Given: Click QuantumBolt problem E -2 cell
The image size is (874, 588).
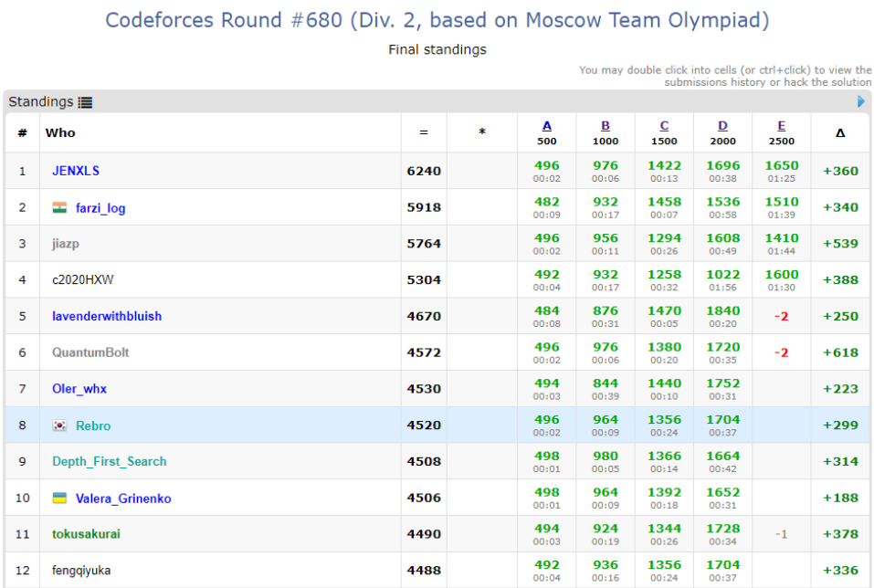Looking at the screenshot, I should (782, 352).
